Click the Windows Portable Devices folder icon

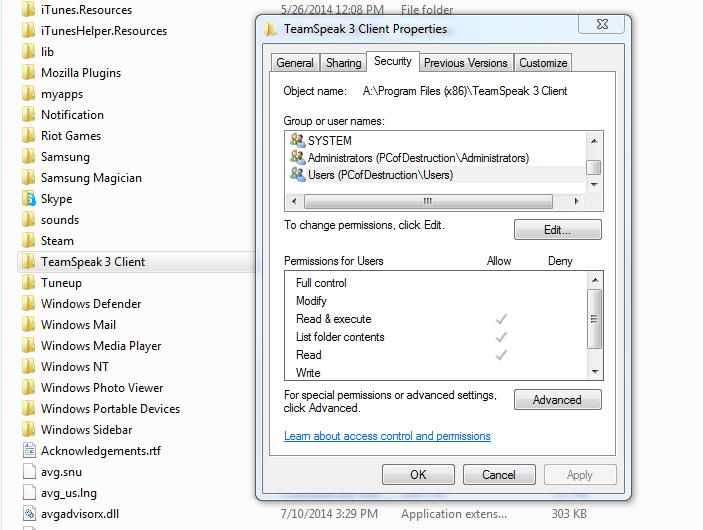[x=29, y=408]
